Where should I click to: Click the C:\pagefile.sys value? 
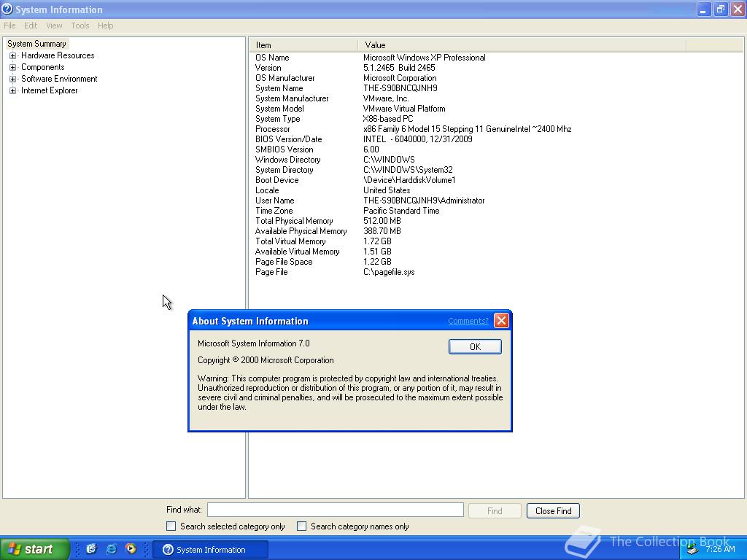tap(389, 273)
